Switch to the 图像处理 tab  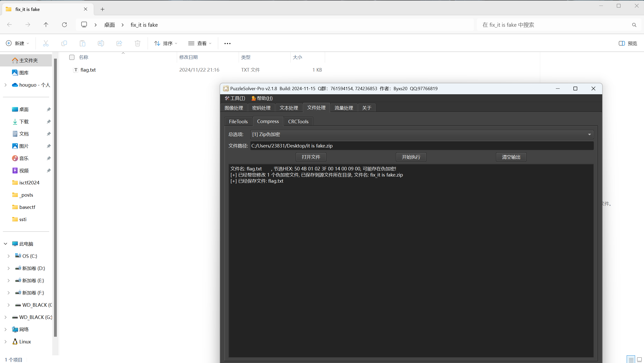coord(234,108)
